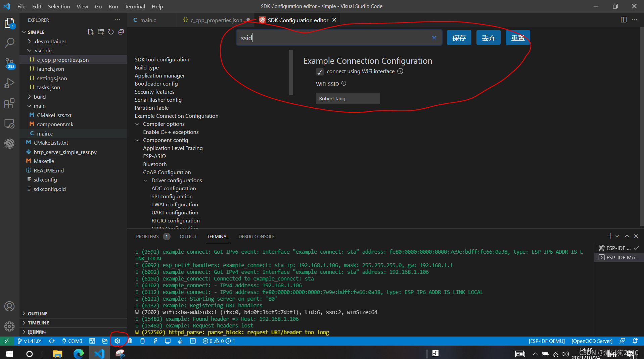Screen dimensions: 644x359
Task: Click the OpenOCD Server status item
Action: click(592, 341)
